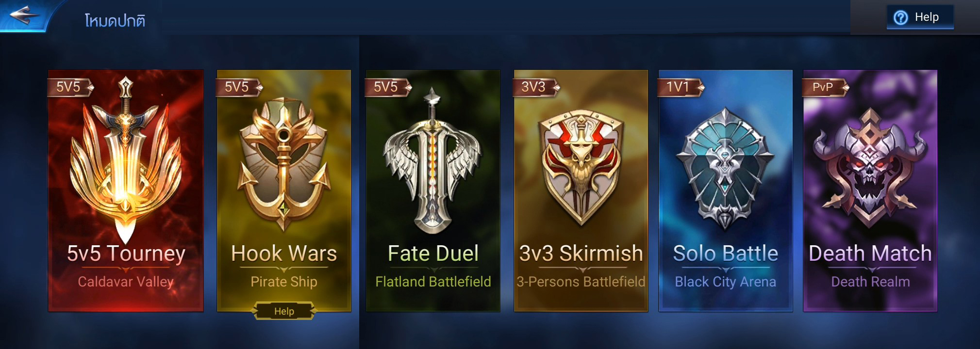This screenshot has height=349, width=980.
Task: Click the back arrow icon
Action: pos(24,15)
